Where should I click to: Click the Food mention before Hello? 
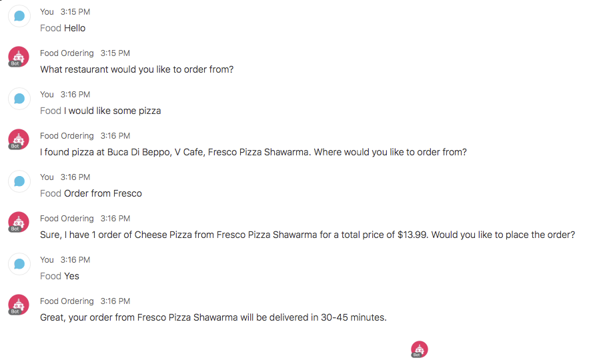tap(51, 28)
